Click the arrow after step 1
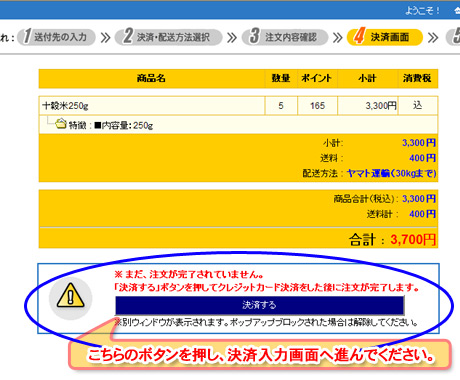460x380 pixels. click(105, 38)
